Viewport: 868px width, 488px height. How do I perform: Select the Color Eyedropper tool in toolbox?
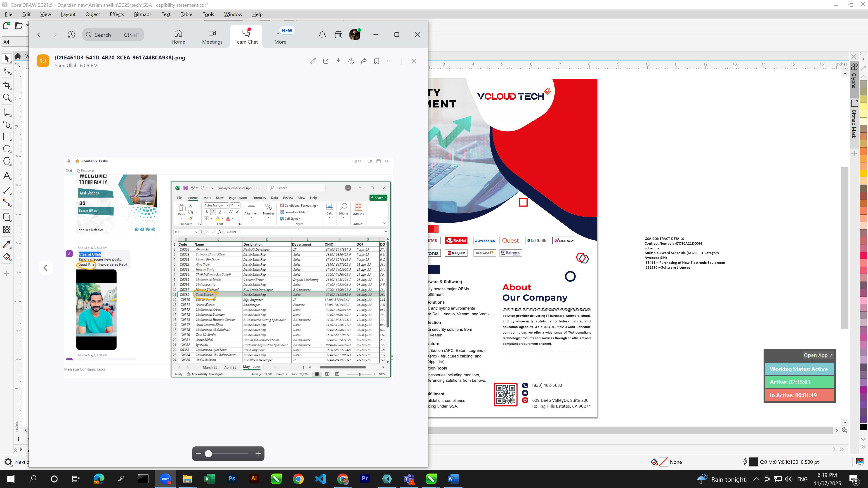pos(7,244)
